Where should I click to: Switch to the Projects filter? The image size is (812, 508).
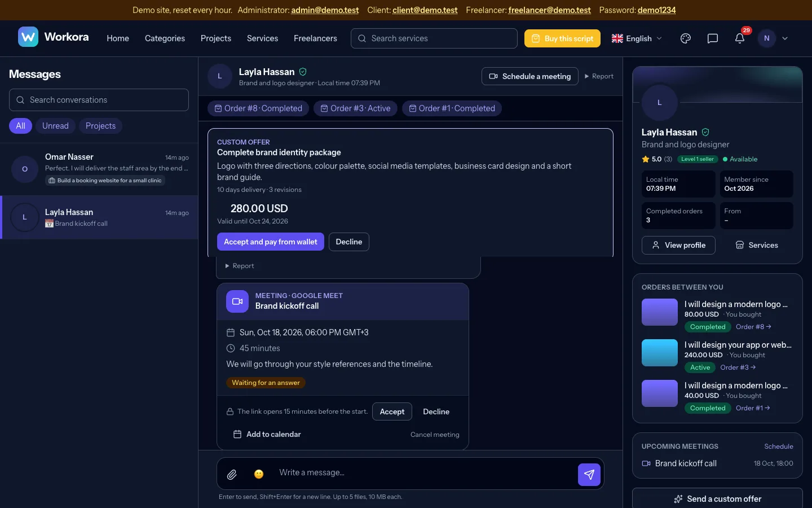pos(100,126)
